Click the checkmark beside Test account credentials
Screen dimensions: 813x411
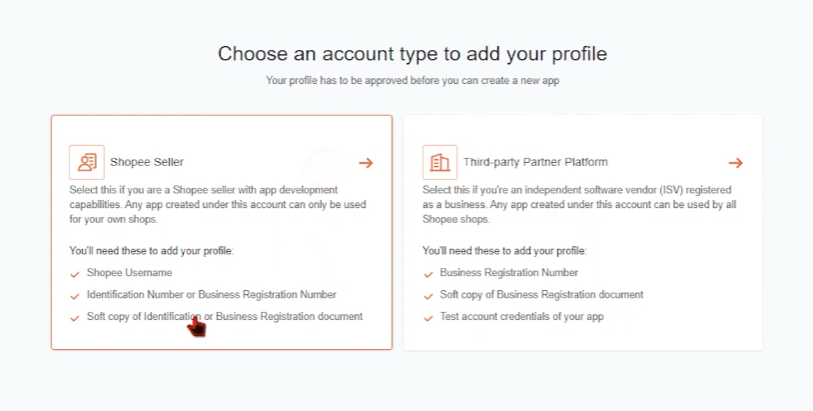click(x=428, y=318)
